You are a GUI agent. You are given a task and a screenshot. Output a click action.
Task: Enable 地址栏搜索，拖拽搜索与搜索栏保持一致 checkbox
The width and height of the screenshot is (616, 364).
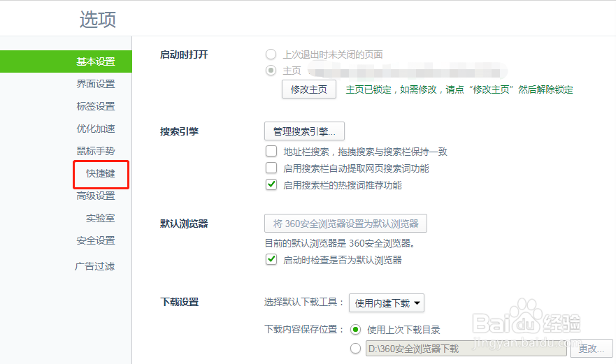coord(271,151)
